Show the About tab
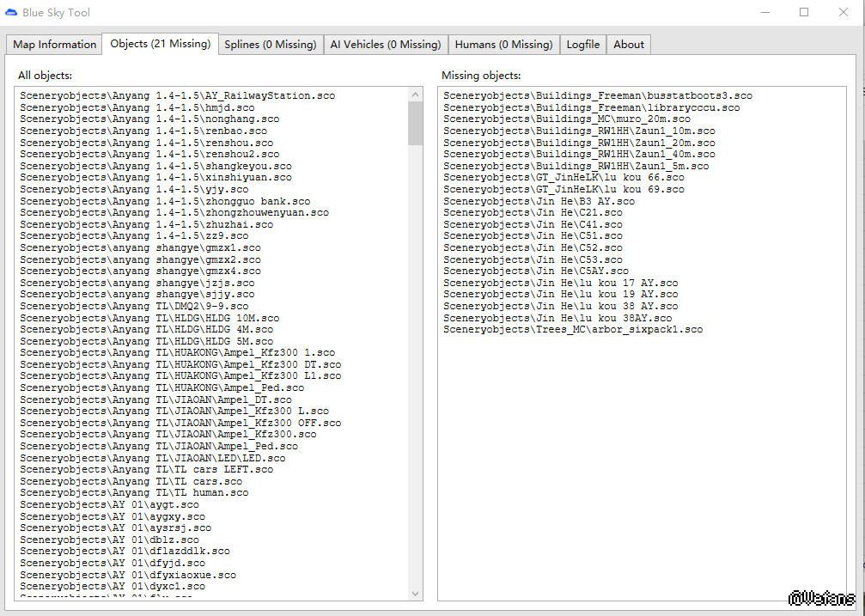865x616 pixels. tap(629, 45)
